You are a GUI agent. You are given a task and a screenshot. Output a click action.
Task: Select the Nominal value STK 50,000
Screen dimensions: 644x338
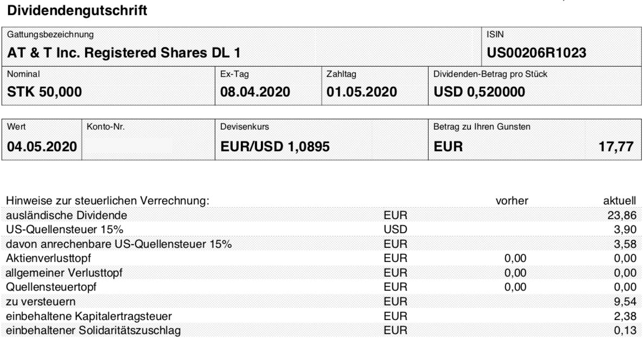(44, 92)
